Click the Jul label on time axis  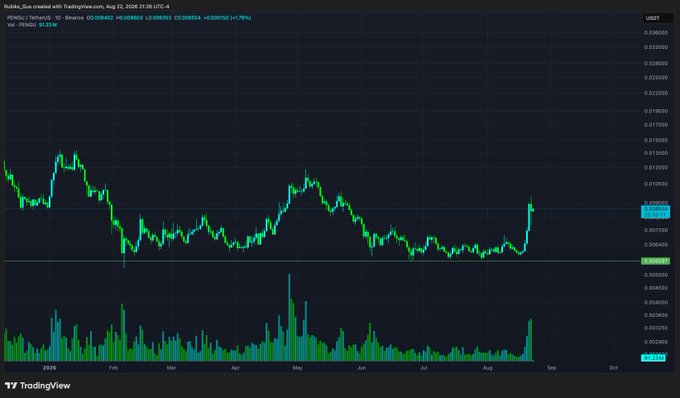pyautogui.click(x=424, y=368)
